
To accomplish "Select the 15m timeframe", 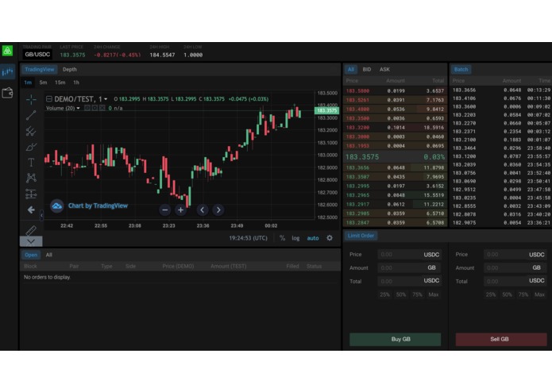I will pos(60,83).
